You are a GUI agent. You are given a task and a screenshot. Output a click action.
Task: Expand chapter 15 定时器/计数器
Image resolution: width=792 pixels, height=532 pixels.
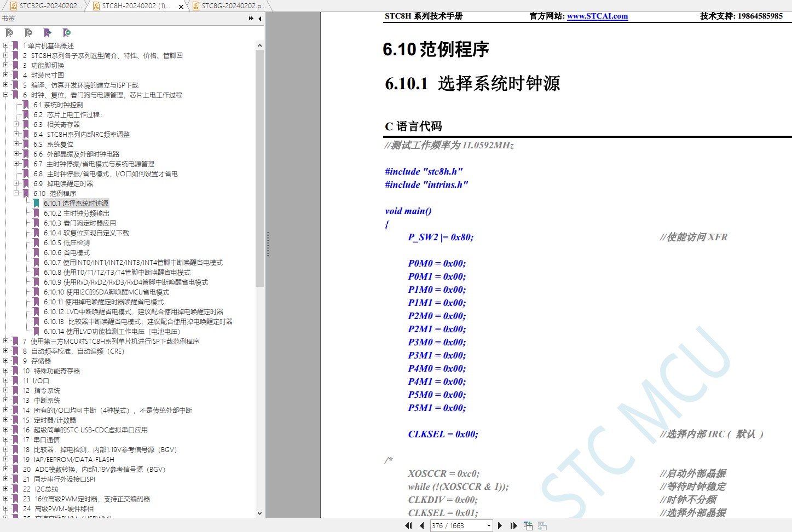pos(6,420)
